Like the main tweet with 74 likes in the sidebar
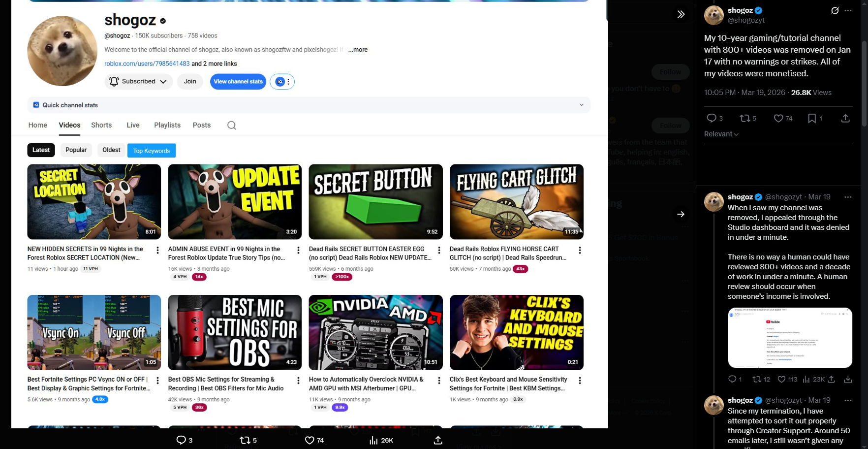Viewport: 868px width, 449px height. point(778,118)
